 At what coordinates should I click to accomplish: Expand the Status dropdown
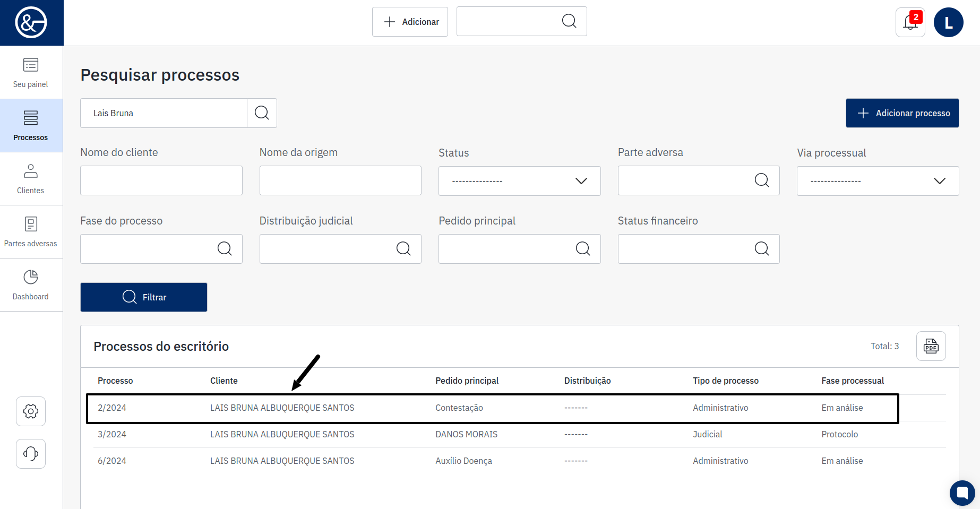(519, 181)
